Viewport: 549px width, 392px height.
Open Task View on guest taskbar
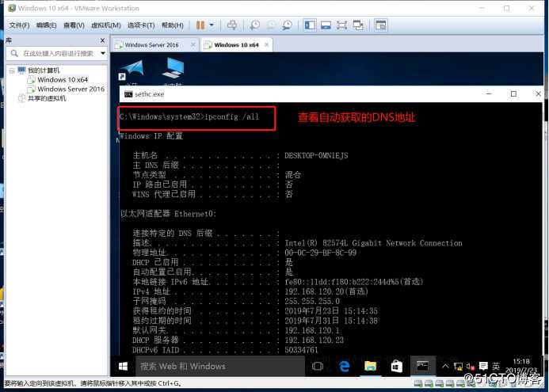pyautogui.click(x=318, y=367)
